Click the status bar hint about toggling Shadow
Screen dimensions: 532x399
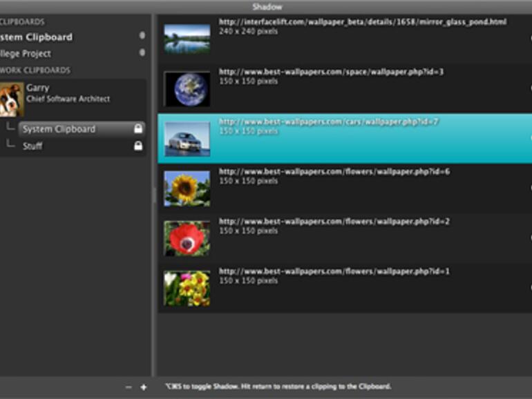278,387
